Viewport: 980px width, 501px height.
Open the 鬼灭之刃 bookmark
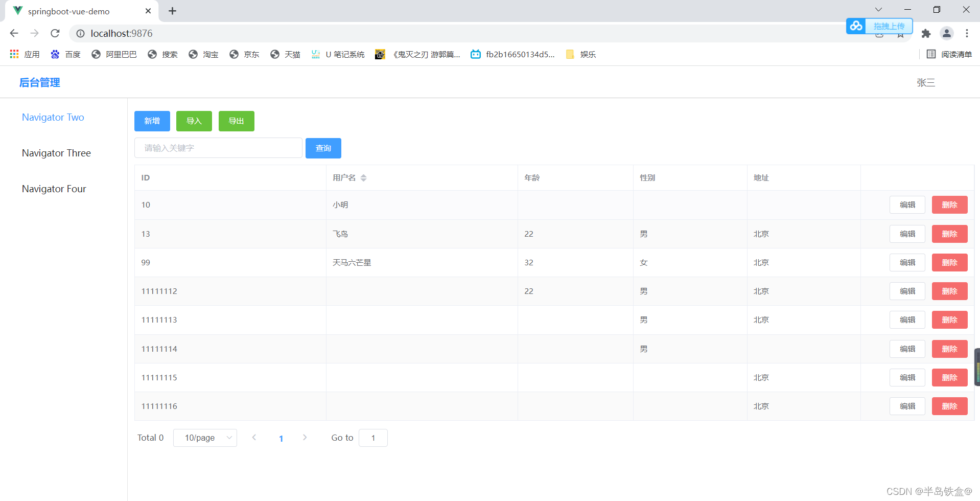(x=417, y=54)
